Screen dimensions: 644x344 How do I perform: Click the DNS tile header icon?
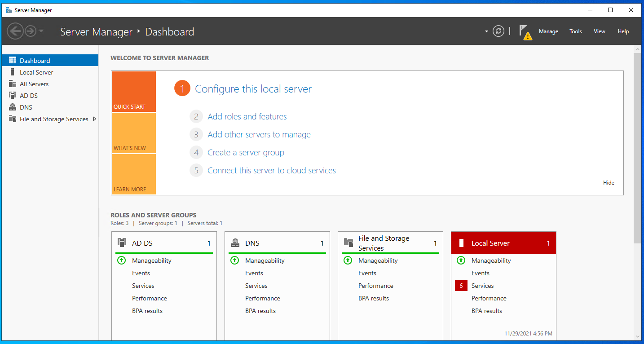tap(235, 243)
